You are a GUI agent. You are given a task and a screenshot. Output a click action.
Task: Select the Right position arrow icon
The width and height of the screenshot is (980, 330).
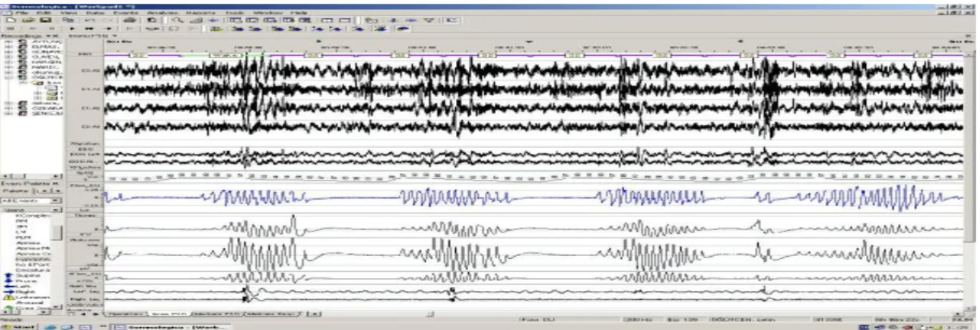[x=10, y=292]
